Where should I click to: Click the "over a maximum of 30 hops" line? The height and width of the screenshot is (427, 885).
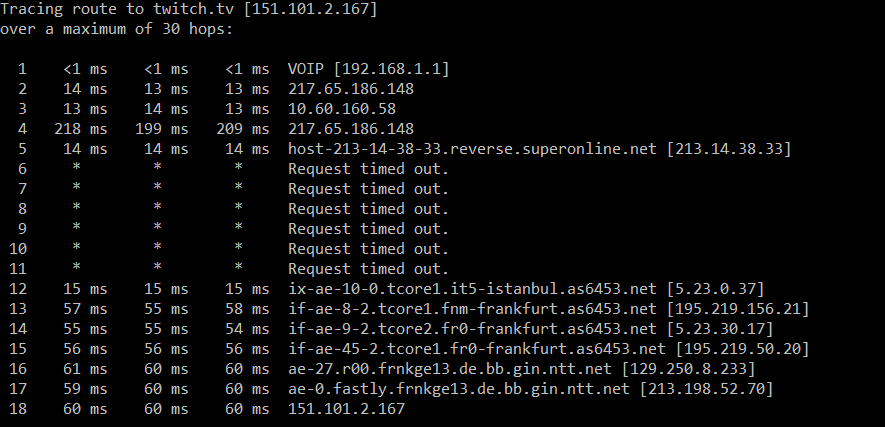click(117, 29)
